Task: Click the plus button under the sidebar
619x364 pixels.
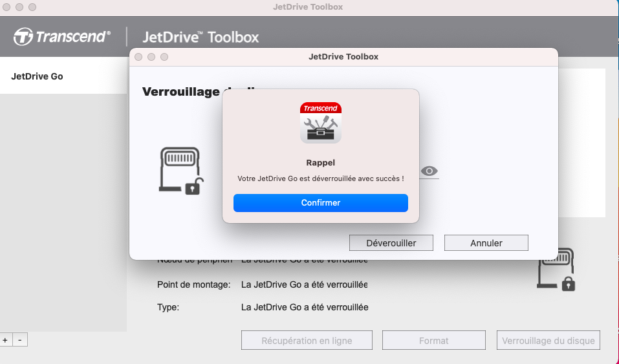Action: point(5,340)
